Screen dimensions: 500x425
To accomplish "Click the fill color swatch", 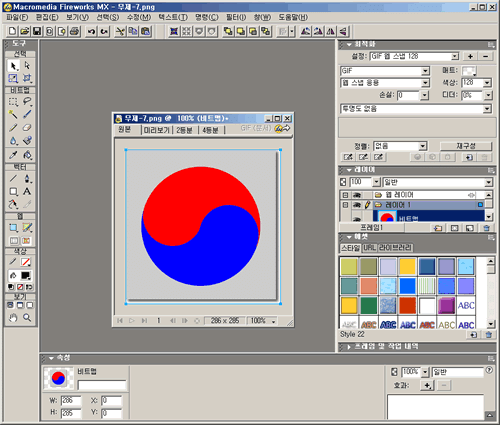I will coord(26,276).
